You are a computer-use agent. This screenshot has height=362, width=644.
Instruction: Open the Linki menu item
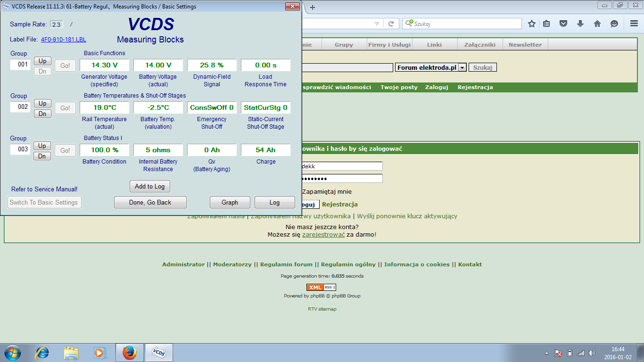[x=434, y=45]
